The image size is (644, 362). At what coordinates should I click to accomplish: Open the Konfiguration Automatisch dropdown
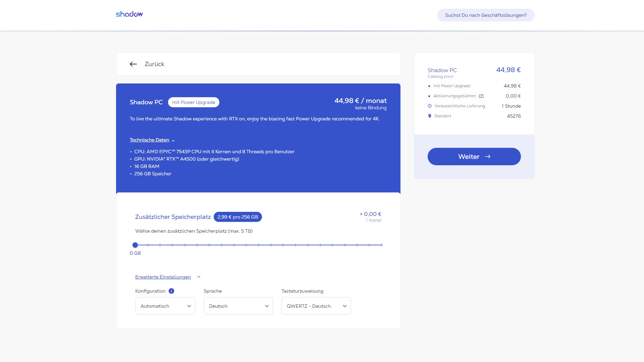coord(165,306)
